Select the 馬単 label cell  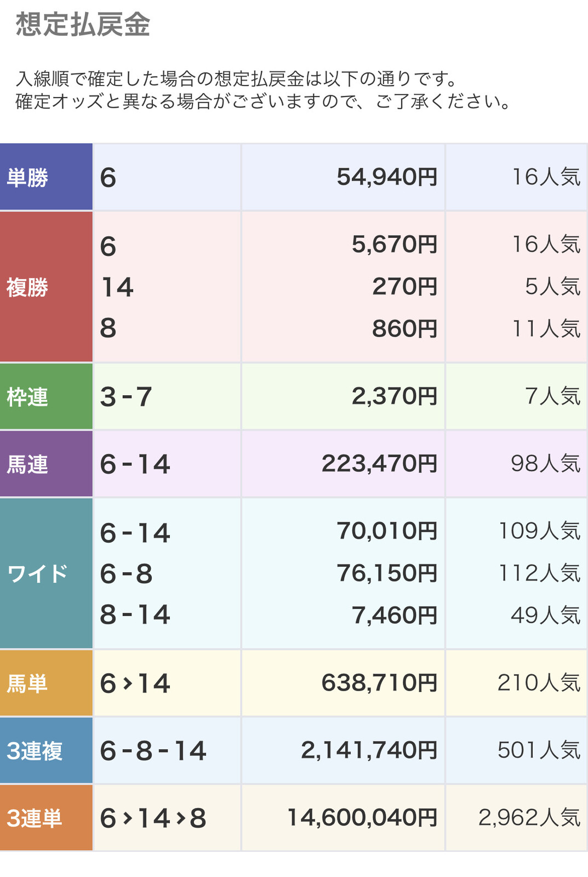27,684
